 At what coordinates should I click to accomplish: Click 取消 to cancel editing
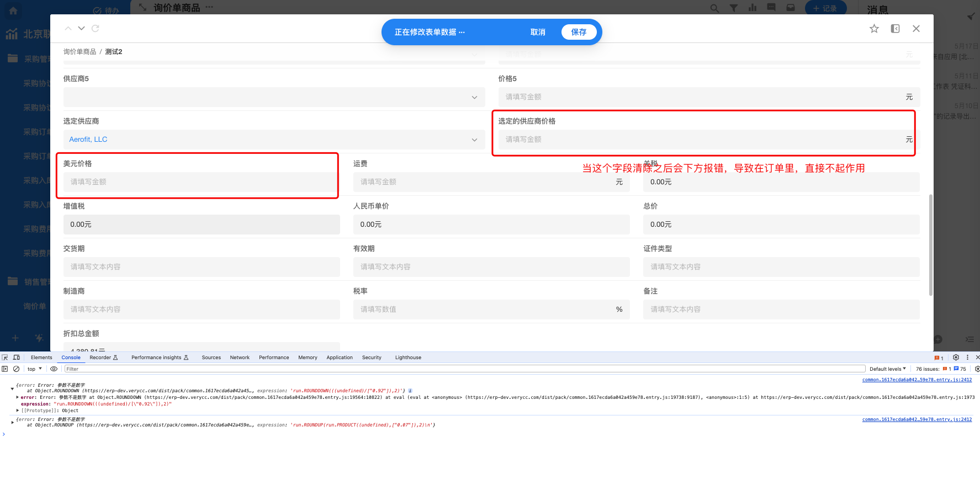click(537, 32)
